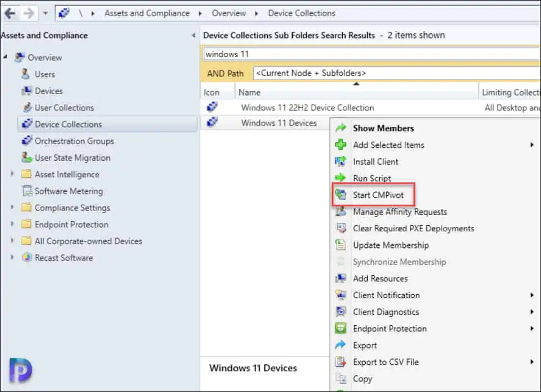Click the blue Export arrow icon
Viewport: 541px width, 392px height.
341,344
